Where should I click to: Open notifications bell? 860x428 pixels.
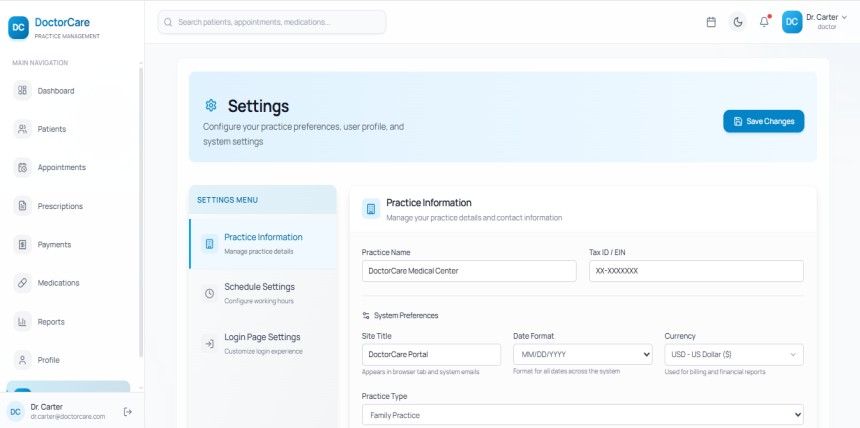tap(764, 22)
